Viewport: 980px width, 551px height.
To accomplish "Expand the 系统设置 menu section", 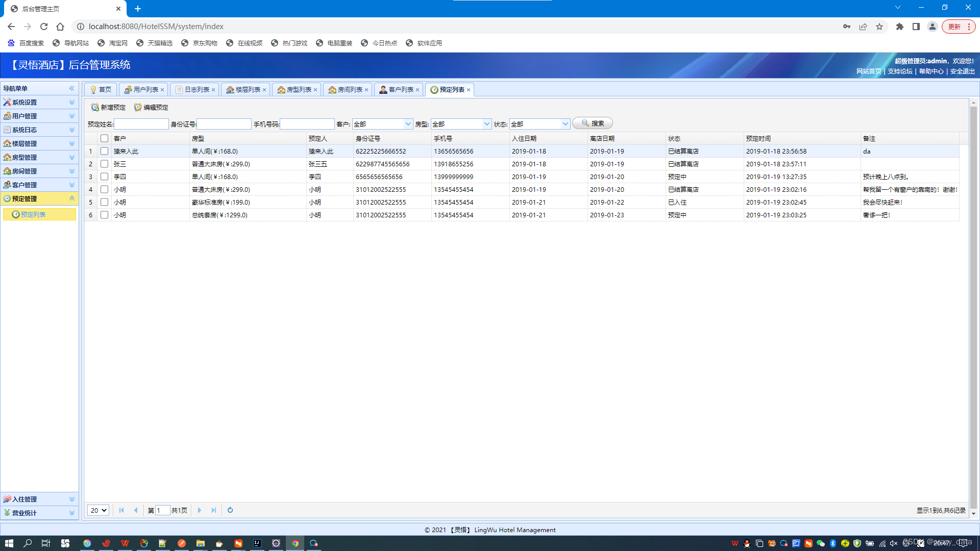I will pyautogui.click(x=39, y=102).
